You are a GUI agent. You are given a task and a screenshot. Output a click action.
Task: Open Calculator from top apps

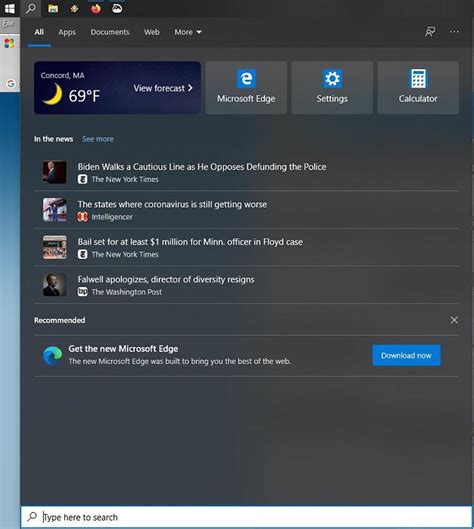[x=418, y=87]
